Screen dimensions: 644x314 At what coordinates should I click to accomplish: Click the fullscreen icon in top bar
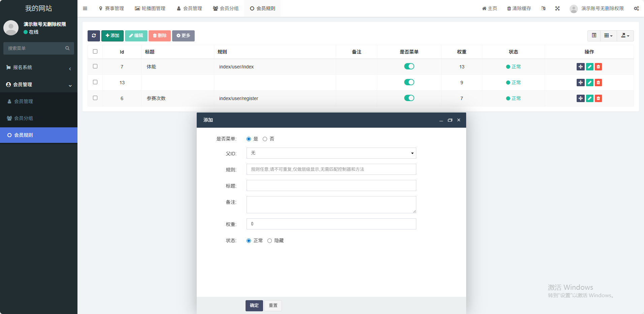click(557, 8)
